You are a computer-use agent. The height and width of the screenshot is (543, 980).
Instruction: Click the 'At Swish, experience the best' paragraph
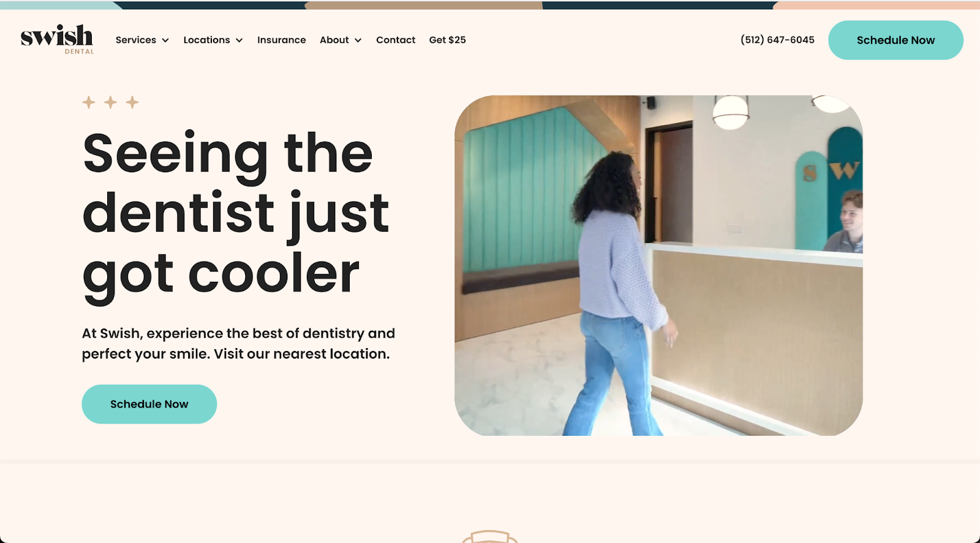click(238, 343)
